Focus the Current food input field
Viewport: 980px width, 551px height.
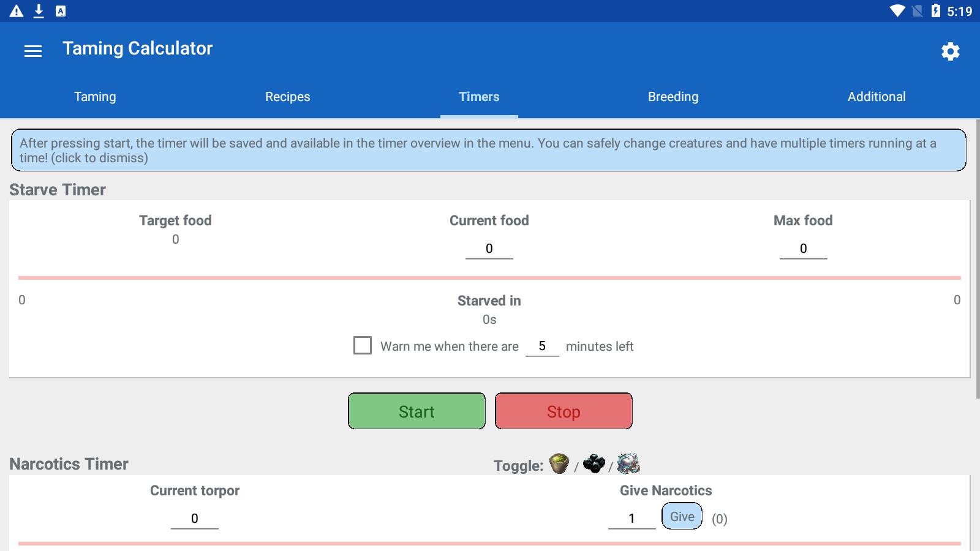(x=489, y=249)
